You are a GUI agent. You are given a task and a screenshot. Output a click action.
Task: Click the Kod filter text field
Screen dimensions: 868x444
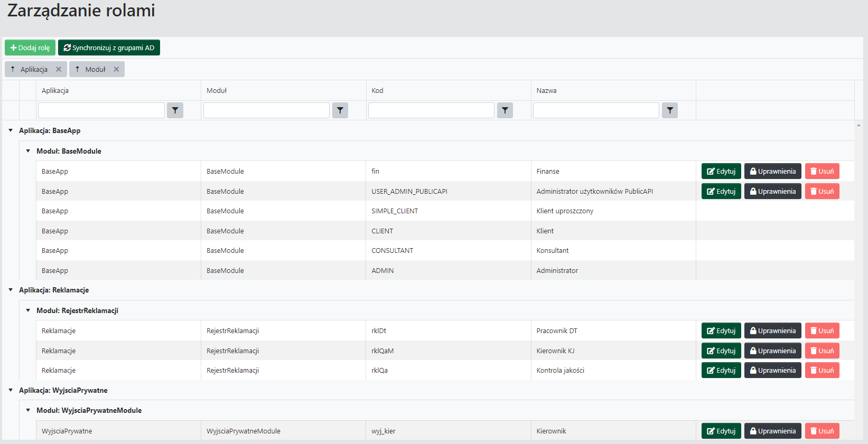click(431, 110)
